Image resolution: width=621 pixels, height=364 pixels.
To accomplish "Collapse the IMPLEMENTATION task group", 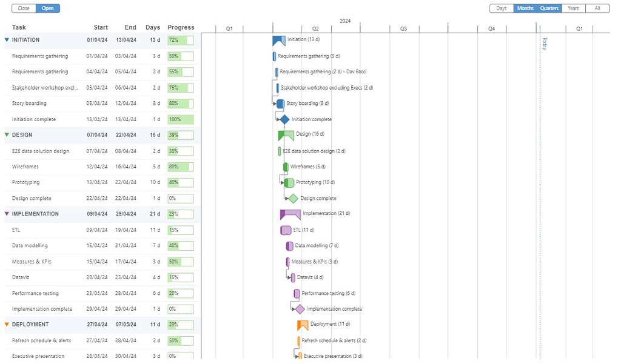I will [6, 214].
